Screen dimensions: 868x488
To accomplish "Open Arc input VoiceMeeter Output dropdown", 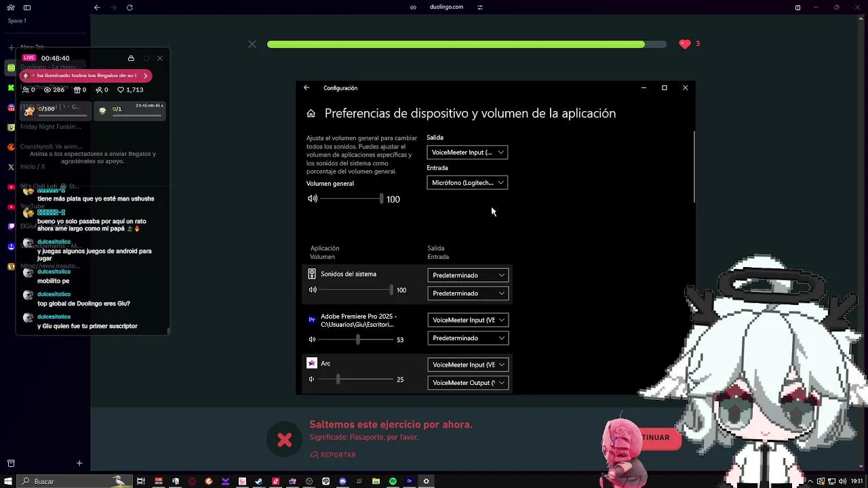I will (468, 383).
